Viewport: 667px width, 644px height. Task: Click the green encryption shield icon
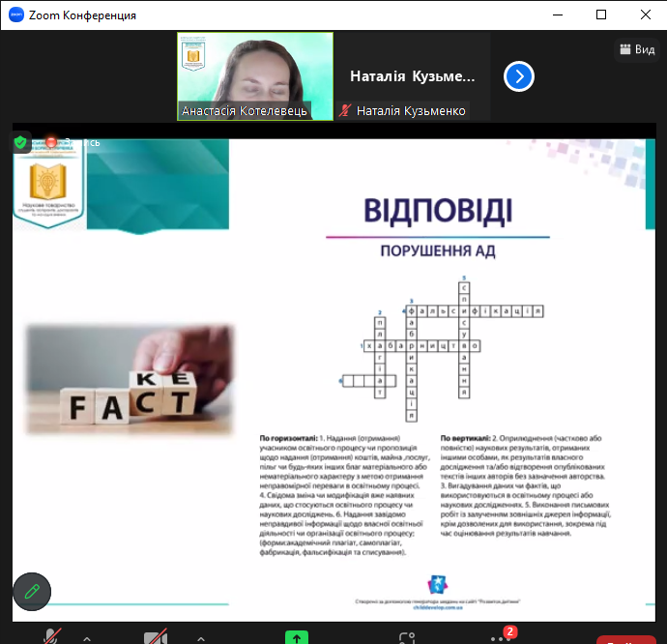pyautogui.click(x=20, y=142)
